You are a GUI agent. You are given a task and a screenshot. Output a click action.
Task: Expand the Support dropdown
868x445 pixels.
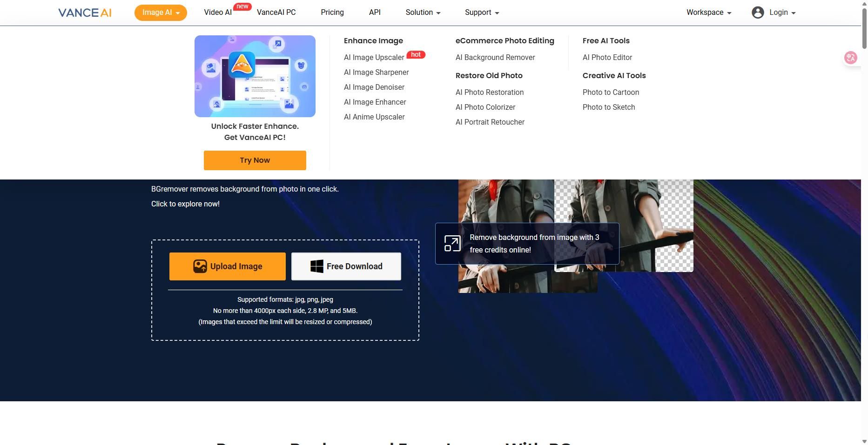tap(482, 13)
